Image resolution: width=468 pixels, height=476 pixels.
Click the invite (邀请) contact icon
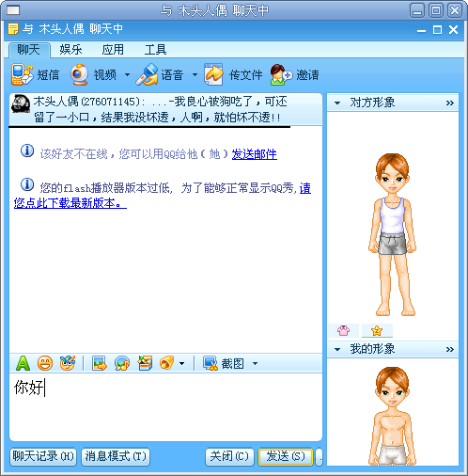pyautogui.click(x=281, y=74)
